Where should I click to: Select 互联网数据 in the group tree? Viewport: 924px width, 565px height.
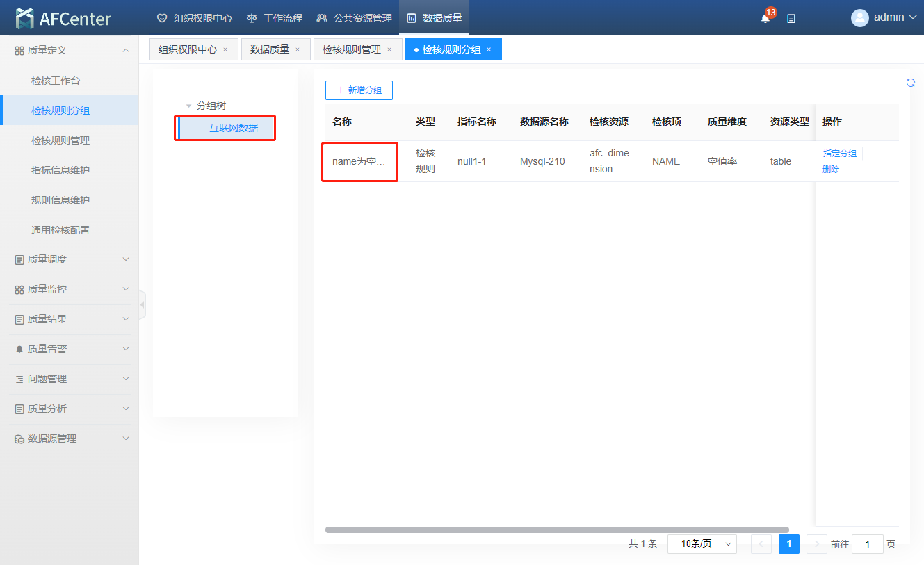pyautogui.click(x=234, y=128)
